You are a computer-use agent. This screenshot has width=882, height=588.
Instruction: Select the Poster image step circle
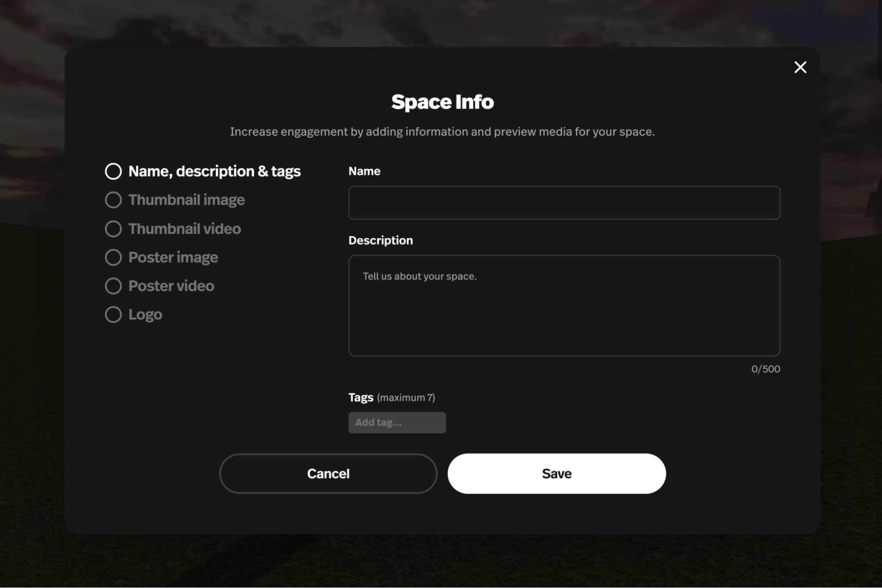pos(113,257)
